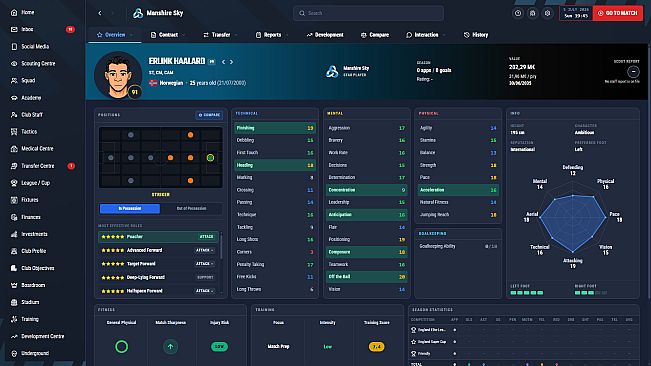Open Attack duty dropdown for Target Forward

click(x=205, y=264)
